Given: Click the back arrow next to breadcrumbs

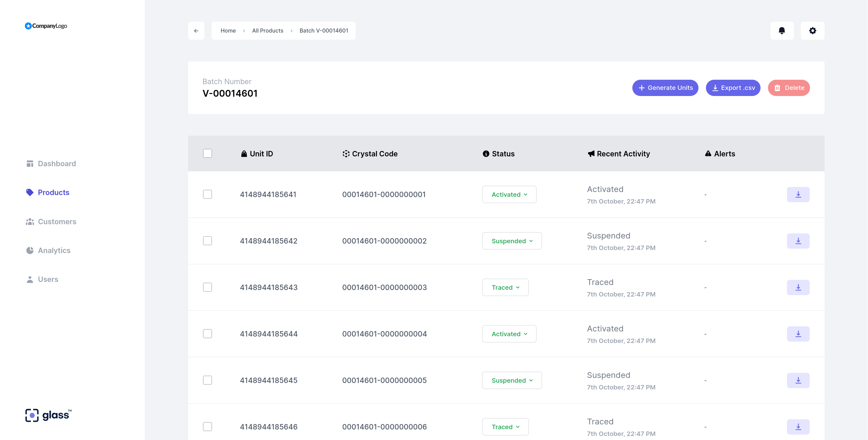Looking at the screenshot, I should pyautogui.click(x=196, y=31).
